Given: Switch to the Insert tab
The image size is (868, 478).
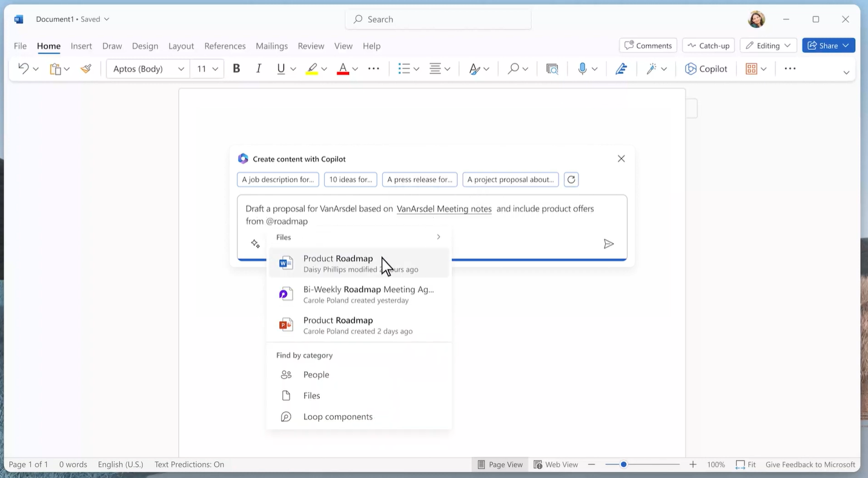Looking at the screenshot, I should coord(81,46).
